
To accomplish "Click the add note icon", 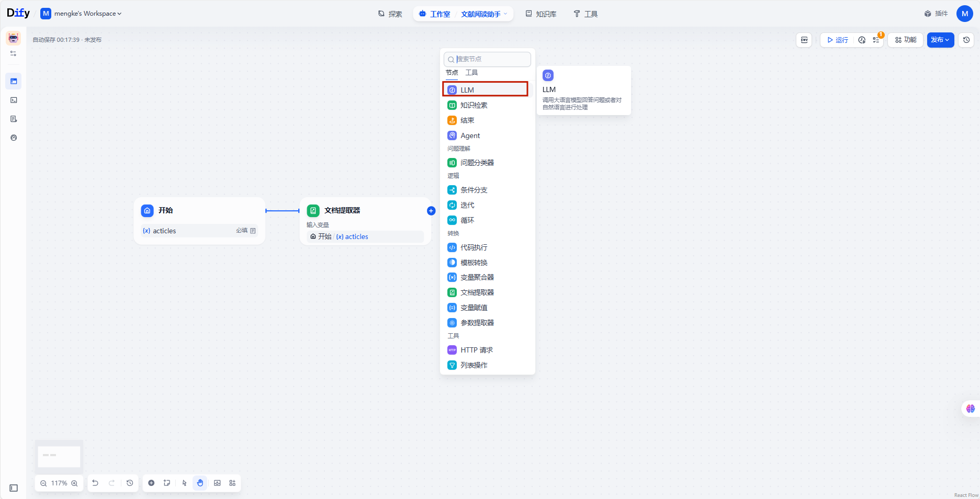I will (x=166, y=483).
